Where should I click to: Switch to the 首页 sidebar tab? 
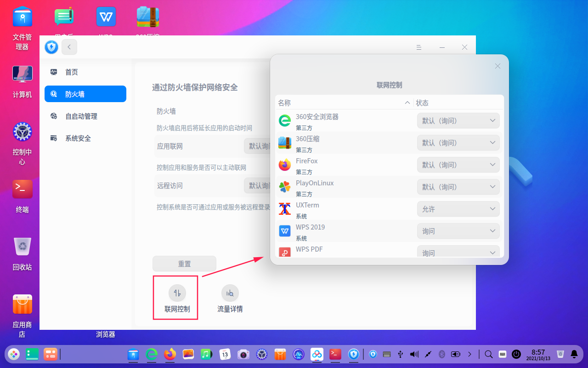click(x=85, y=72)
